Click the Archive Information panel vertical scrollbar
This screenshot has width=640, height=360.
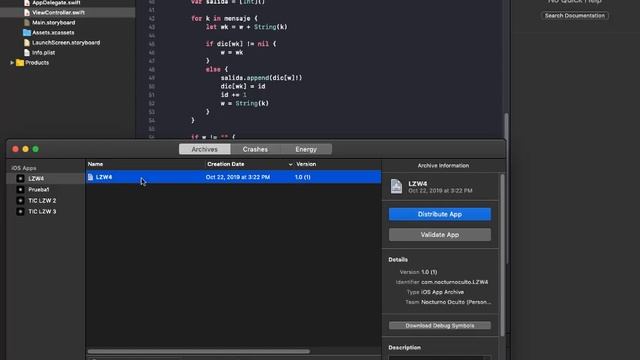[x=502, y=255]
